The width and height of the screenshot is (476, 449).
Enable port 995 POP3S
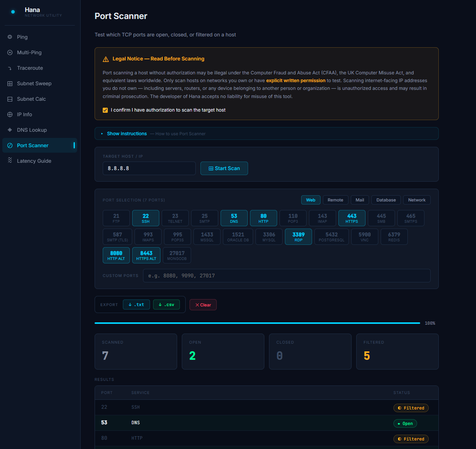click(x=178, y=237)
